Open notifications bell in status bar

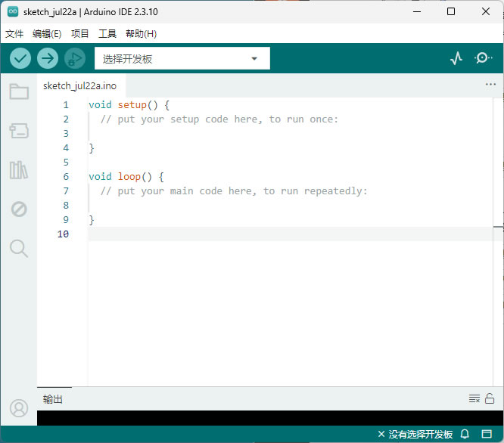465,435
